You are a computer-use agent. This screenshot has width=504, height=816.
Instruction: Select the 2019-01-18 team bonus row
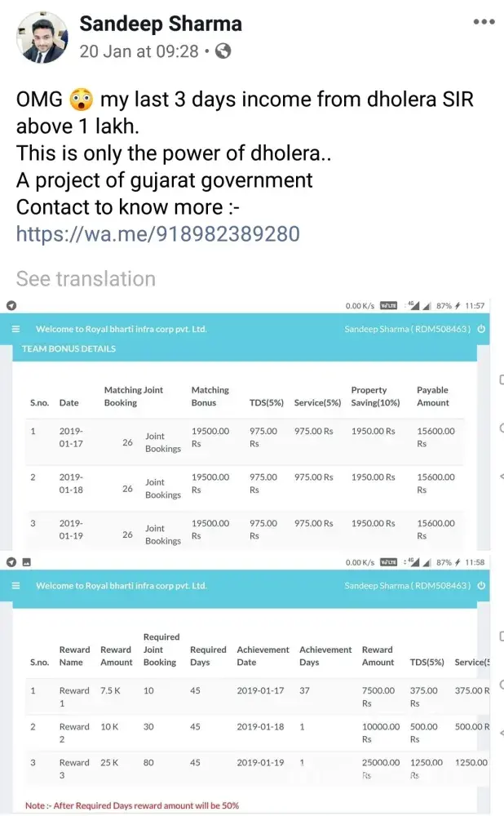(x=245, y=484)
